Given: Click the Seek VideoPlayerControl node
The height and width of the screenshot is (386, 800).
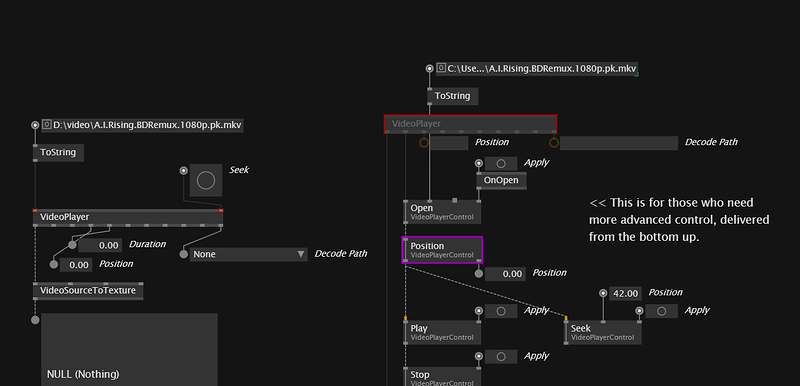Looking at the screenshot, I should [603, 332].
